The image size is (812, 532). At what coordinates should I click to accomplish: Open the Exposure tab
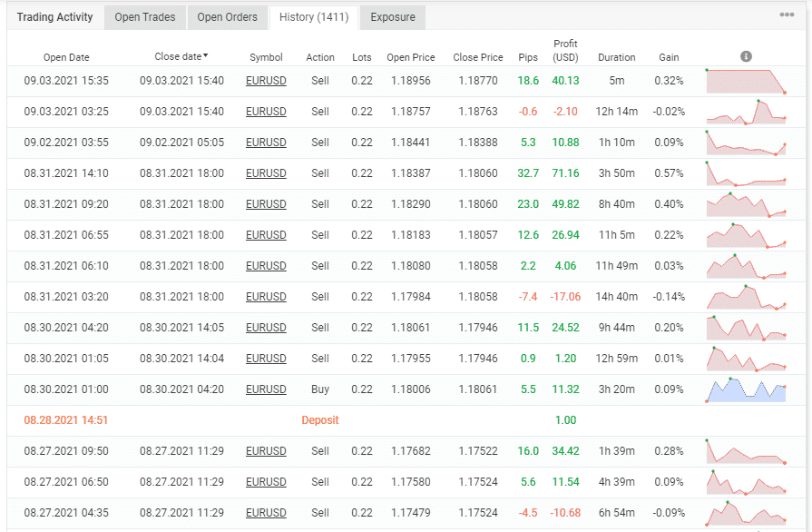click(x=393, y=17)
